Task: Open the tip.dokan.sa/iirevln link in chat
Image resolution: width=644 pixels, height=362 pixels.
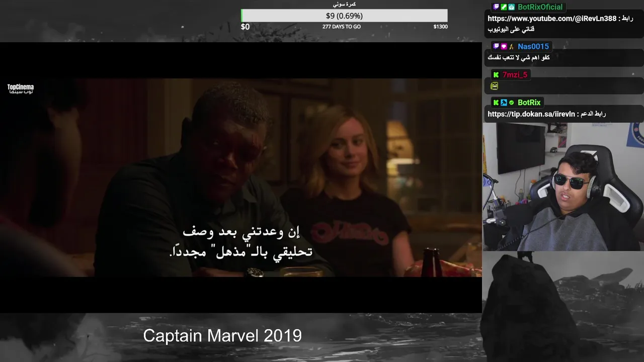Action: [x=531, y=114]
